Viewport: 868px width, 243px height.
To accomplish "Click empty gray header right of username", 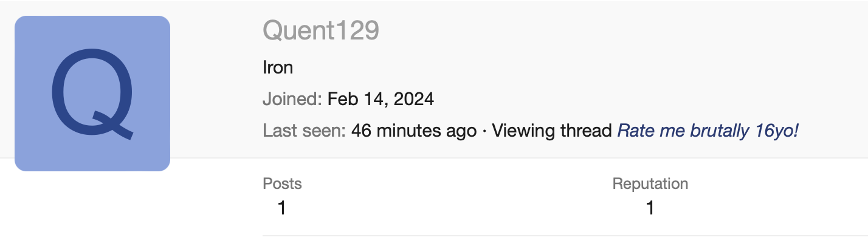I will click(608, 30).
